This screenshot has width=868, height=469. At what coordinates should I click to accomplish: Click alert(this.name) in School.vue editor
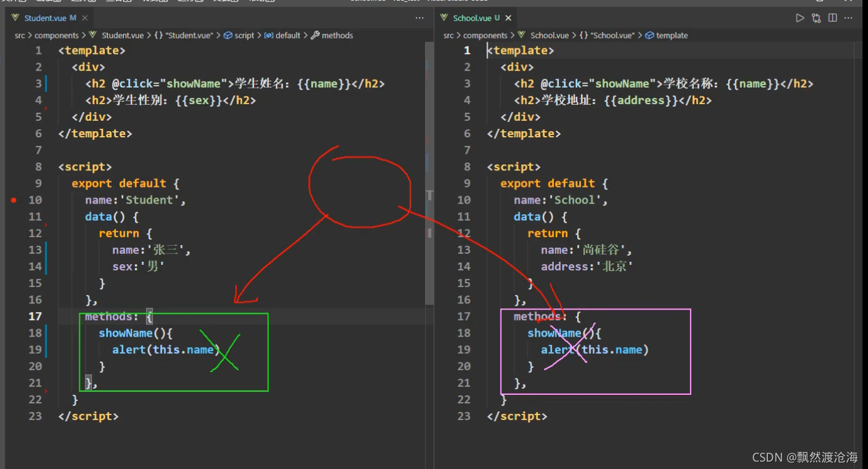tap(595, 349)
